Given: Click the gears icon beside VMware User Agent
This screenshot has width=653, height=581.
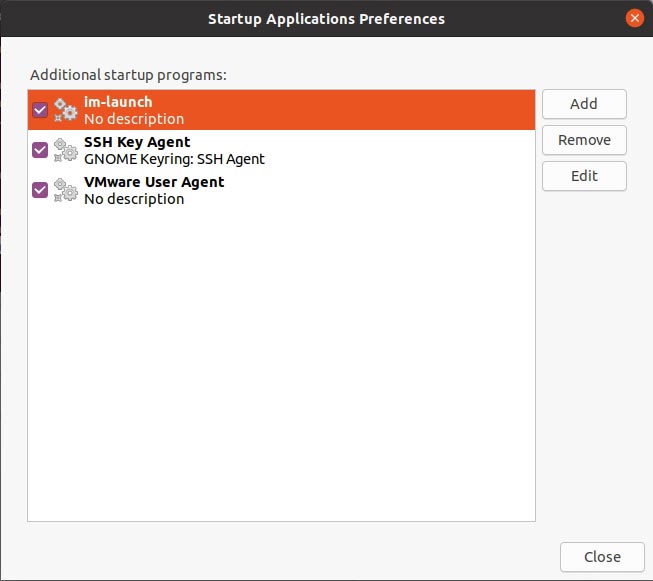Looking at the screenshot, I should 66,190.
